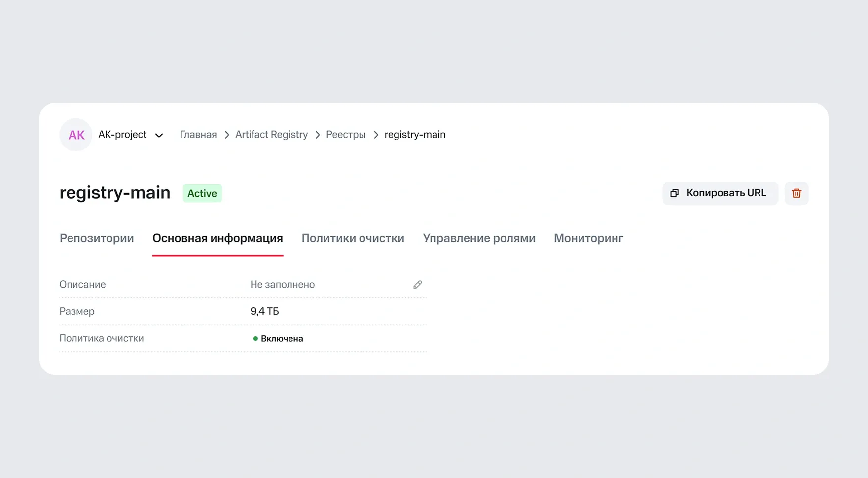Click the 9,4 ТБ size value

(264, 311)
